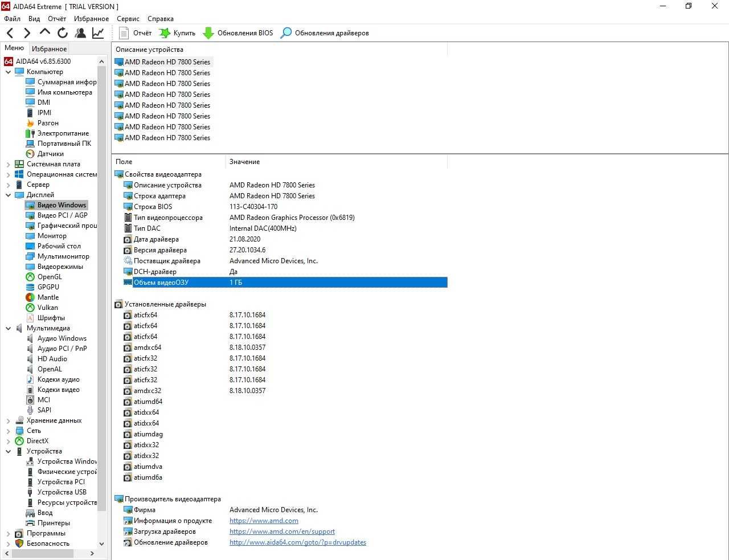Select Устройства USB tree item
Screen dimensions: 729x560
[62, 492]
